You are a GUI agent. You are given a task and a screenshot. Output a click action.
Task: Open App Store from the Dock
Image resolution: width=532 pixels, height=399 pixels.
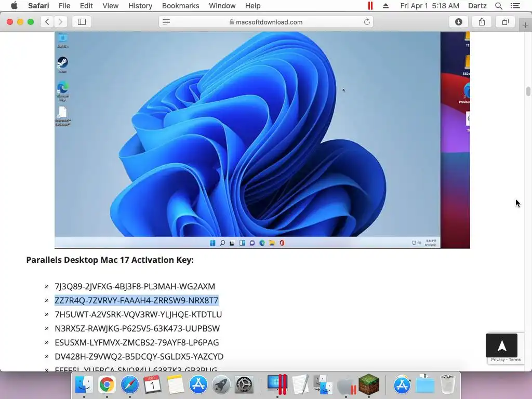(198, 385)
